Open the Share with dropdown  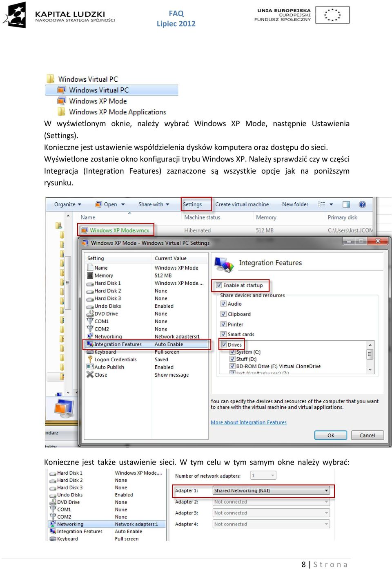point(154,204)
